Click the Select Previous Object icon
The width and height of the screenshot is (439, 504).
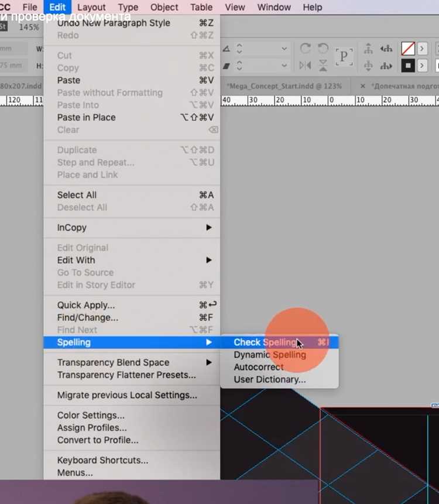pos(386,49)
